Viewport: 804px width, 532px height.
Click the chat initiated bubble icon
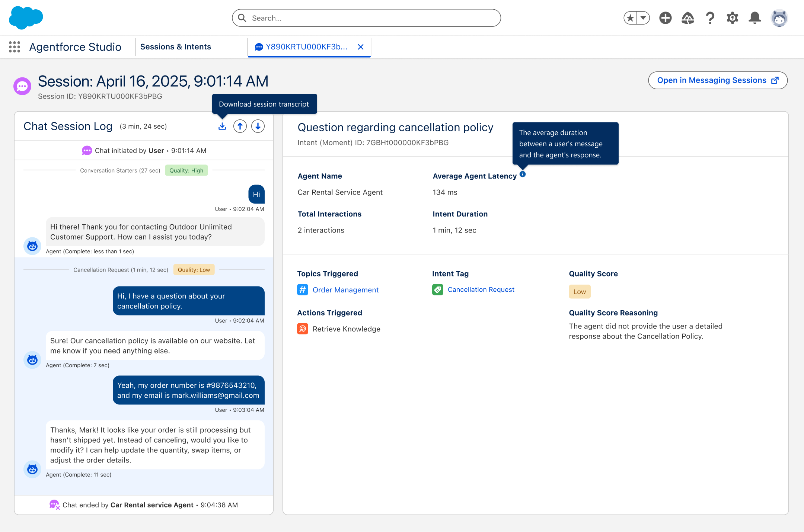point(87,151)
